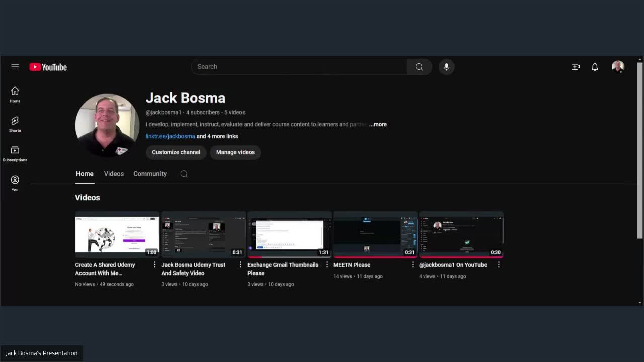The width and height of the screenshot is (644, 362).
Task: Click the Manage videos button
Action: click(x=235, y=152)
